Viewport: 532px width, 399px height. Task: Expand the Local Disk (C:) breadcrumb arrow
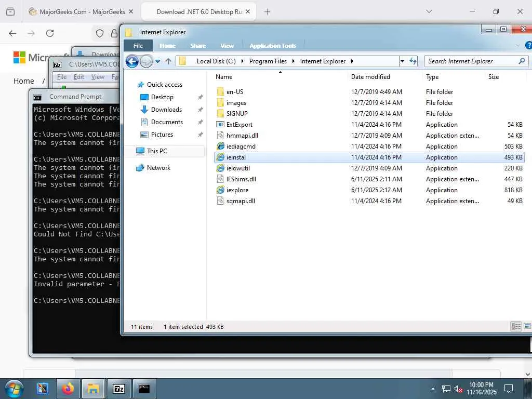coord(242,61)
